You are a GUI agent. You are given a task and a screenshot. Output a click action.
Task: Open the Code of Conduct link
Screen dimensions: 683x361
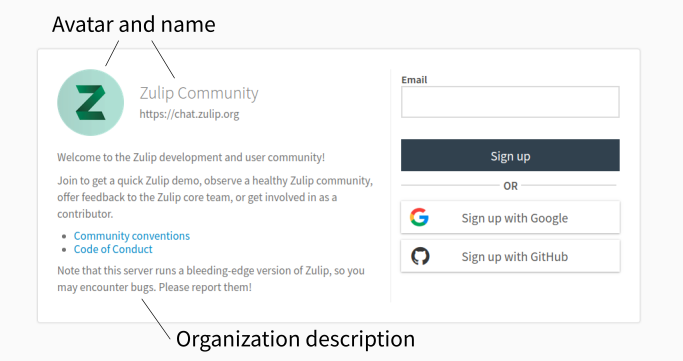pos(113,249)
